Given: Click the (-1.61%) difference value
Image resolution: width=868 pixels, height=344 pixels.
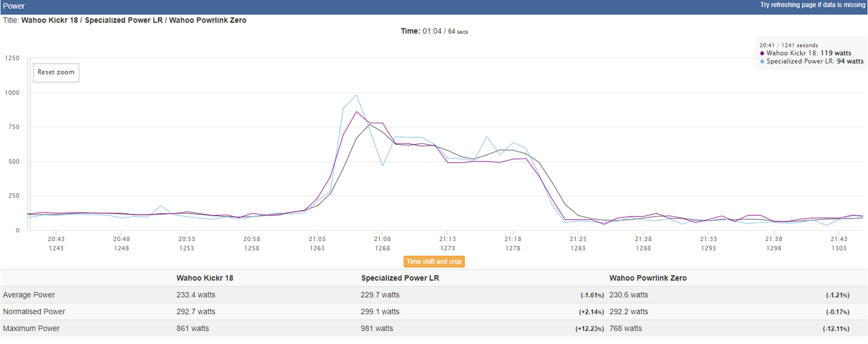Looking at the screenshot, I should [593, 295].
